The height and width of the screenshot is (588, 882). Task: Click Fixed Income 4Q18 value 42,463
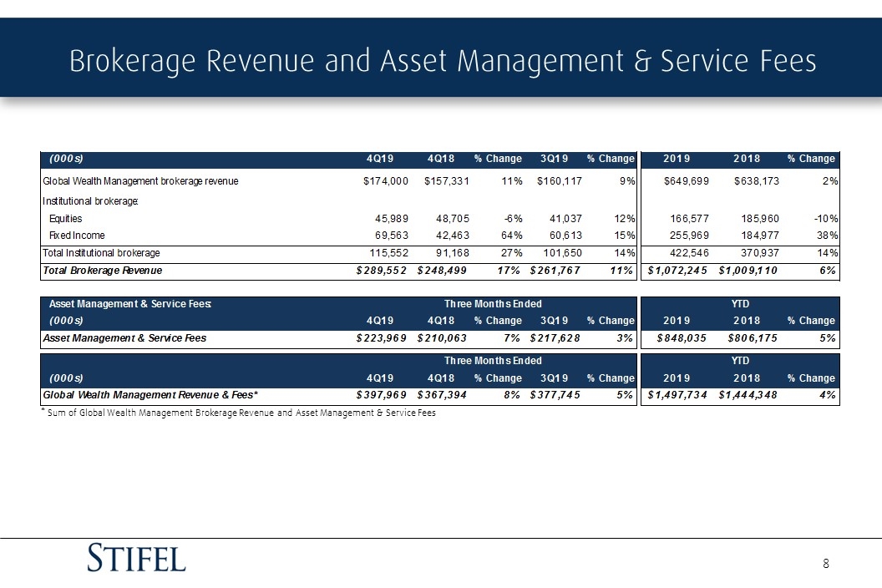(452, 236)
